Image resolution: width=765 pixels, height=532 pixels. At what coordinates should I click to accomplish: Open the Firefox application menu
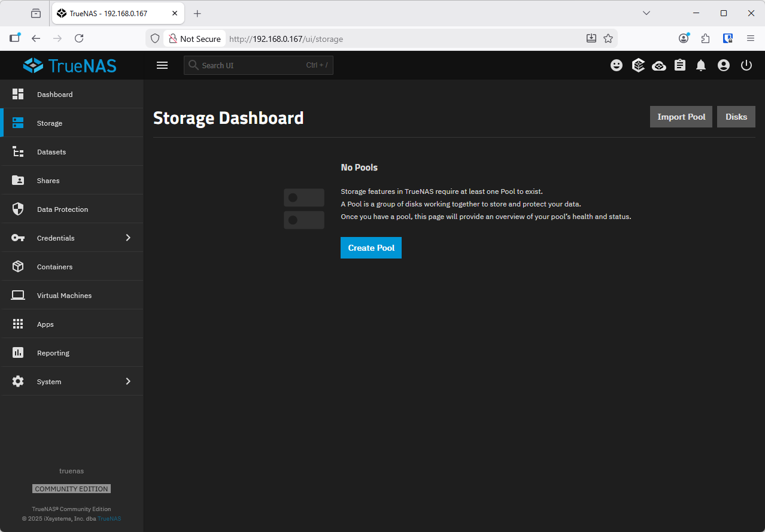(751, 38)
